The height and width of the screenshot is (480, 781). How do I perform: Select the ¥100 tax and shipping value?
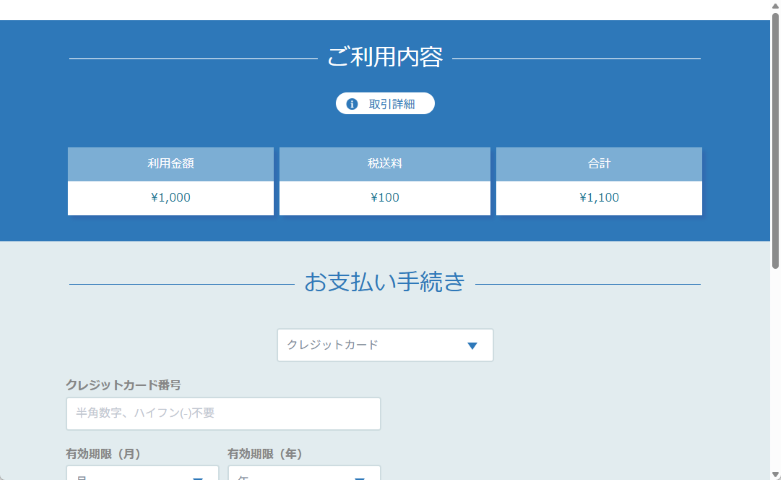384,198
